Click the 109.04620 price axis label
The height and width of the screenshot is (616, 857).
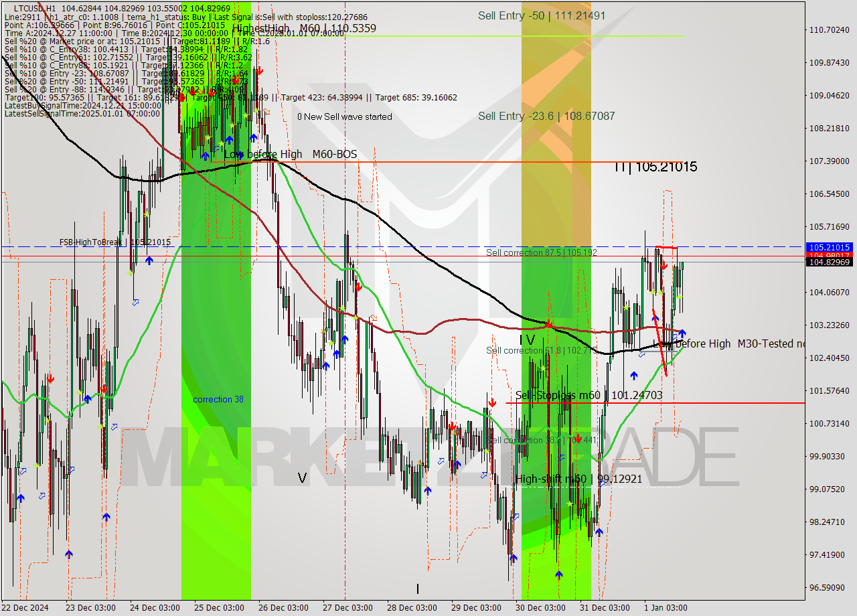[829, 95]
